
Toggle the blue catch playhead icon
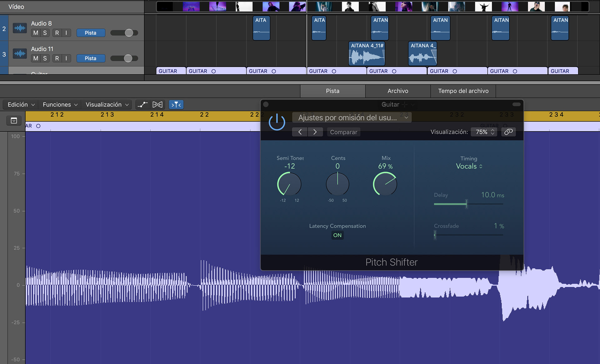click(x=176, y=105)
